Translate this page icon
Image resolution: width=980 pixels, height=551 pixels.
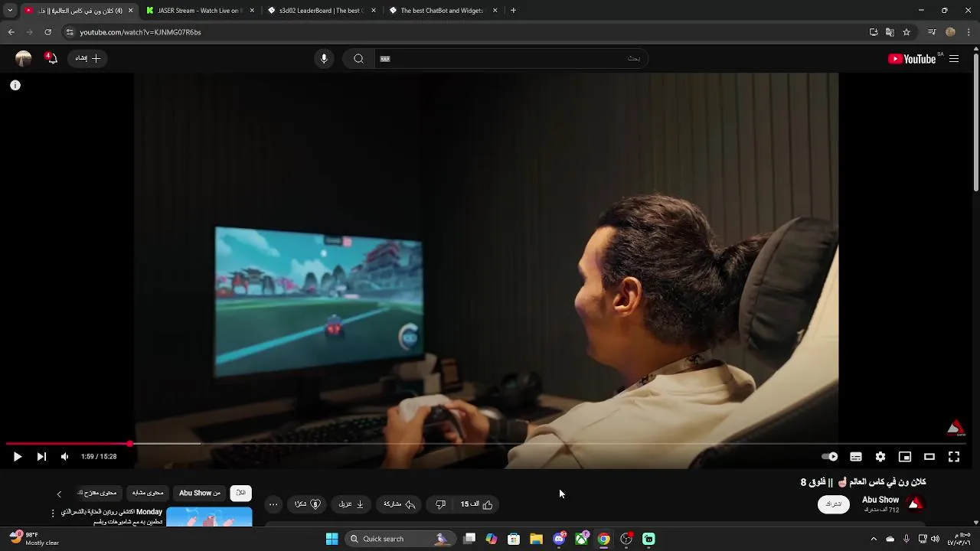point(890,32)
